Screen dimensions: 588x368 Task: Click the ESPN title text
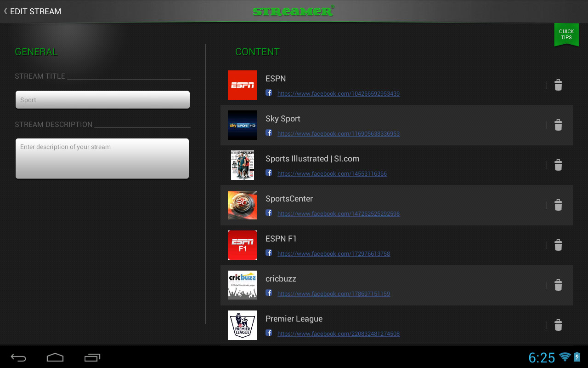276,79
